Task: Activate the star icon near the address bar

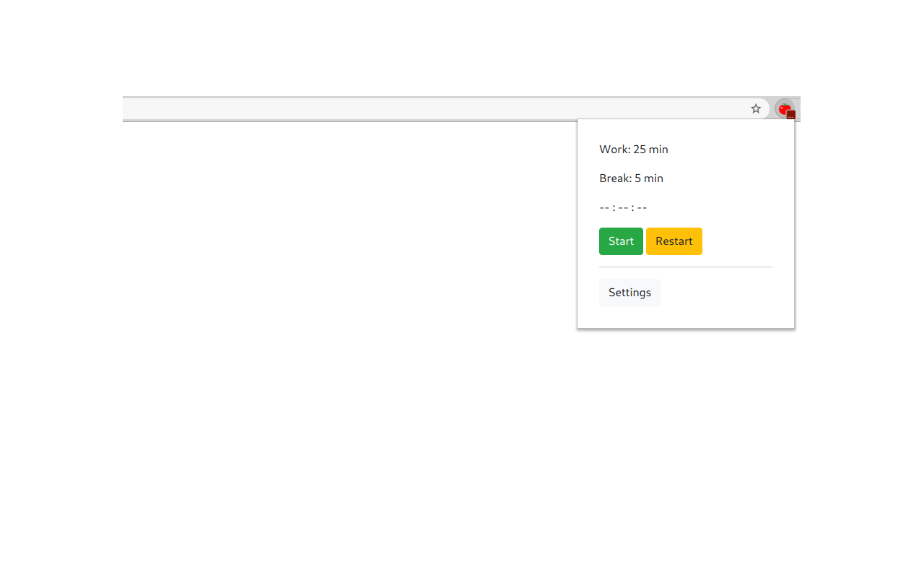Action: point(755,108)
